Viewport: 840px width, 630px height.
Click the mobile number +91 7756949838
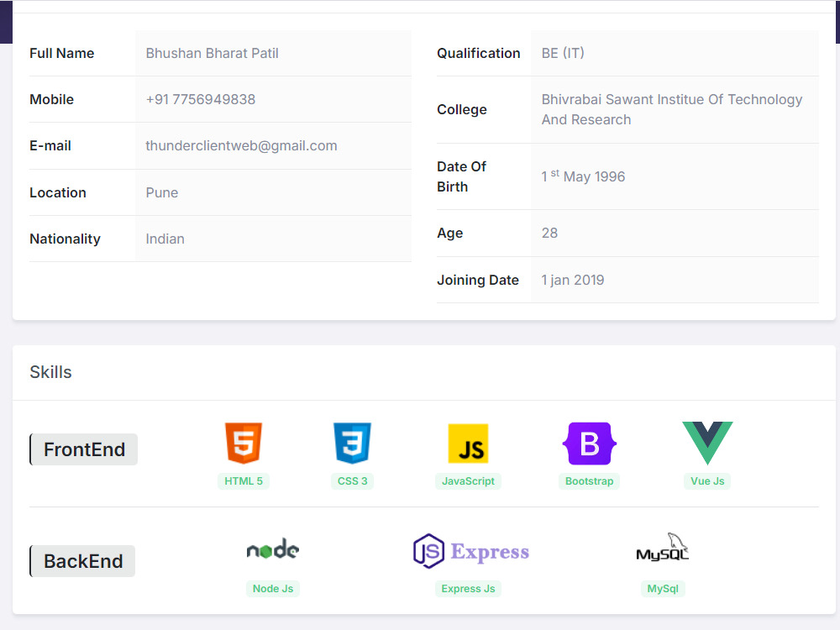click(x=201, y=99)
